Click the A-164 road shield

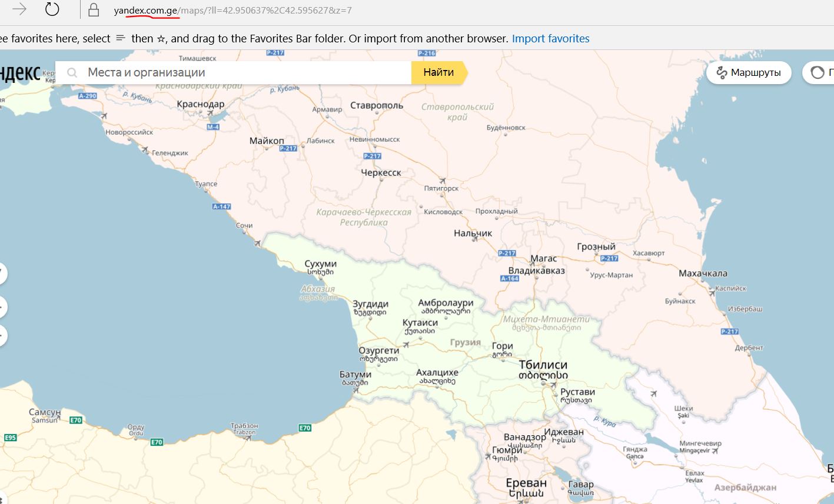[510, 279]
